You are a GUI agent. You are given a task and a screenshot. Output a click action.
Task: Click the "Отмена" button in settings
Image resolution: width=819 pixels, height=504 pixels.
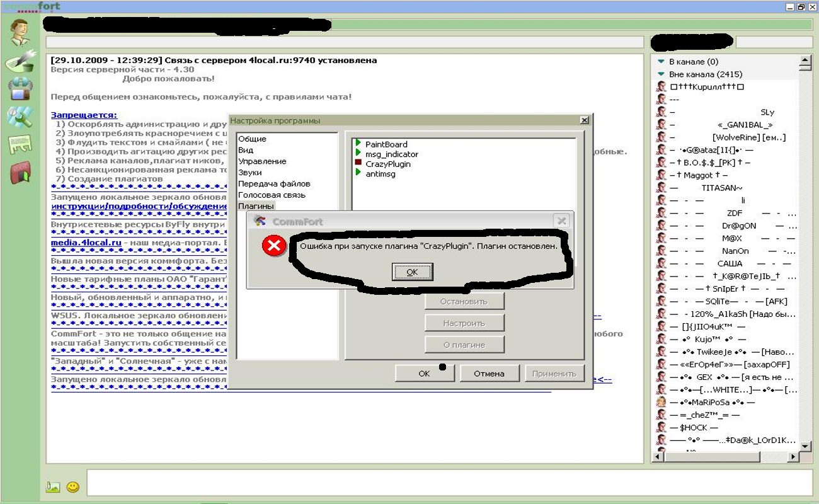(x=489, y=373)
